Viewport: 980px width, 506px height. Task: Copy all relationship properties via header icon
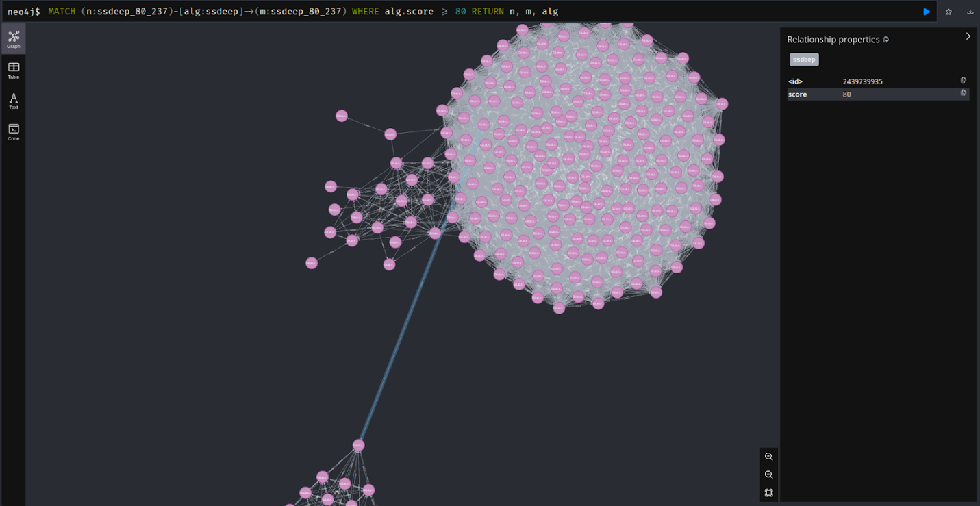pos(885,40)
